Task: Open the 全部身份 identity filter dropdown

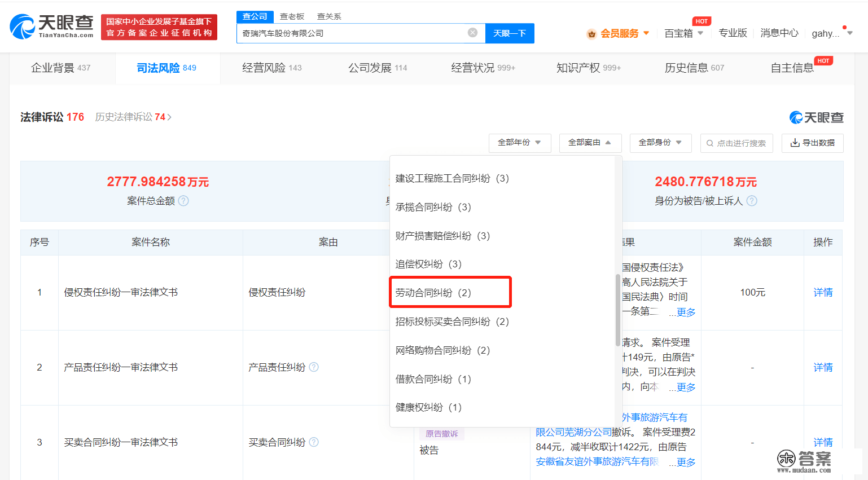Action: pos(660,143)
